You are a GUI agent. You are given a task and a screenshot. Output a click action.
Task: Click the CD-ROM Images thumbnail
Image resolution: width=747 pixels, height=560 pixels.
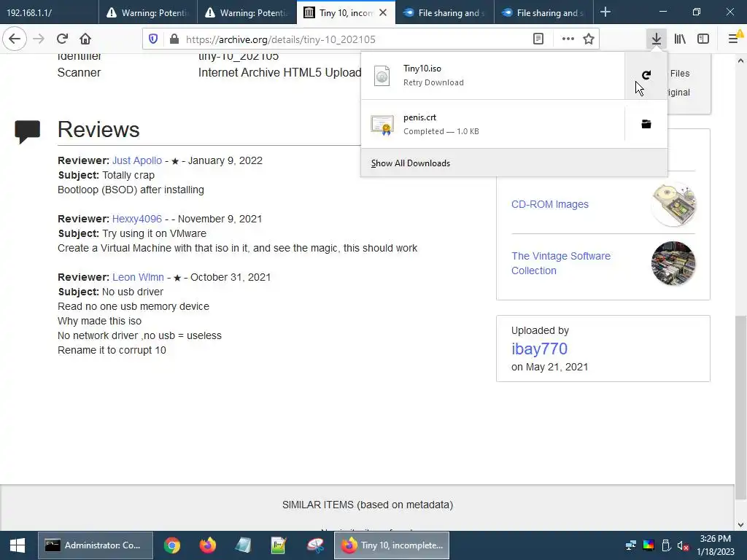673,204
